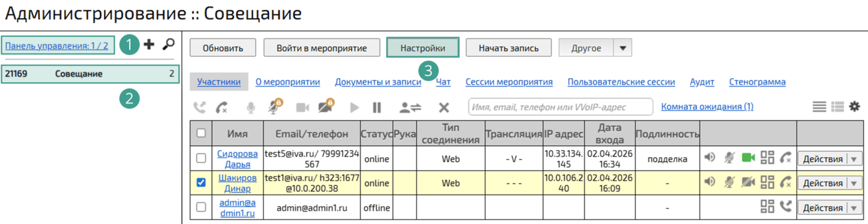Open the Панель управления: 1 / 2 link
The image size is (868, 224).
tap(56, 45)
